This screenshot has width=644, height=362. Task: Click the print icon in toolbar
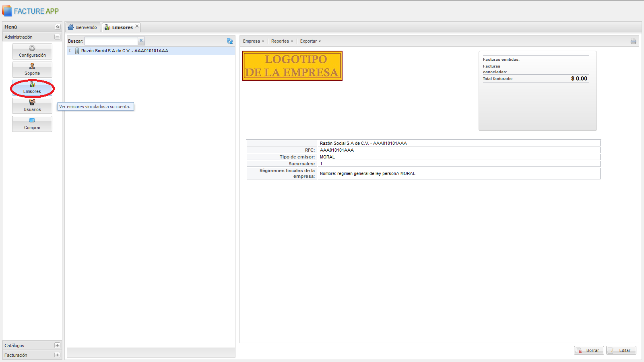coord(633,41)
